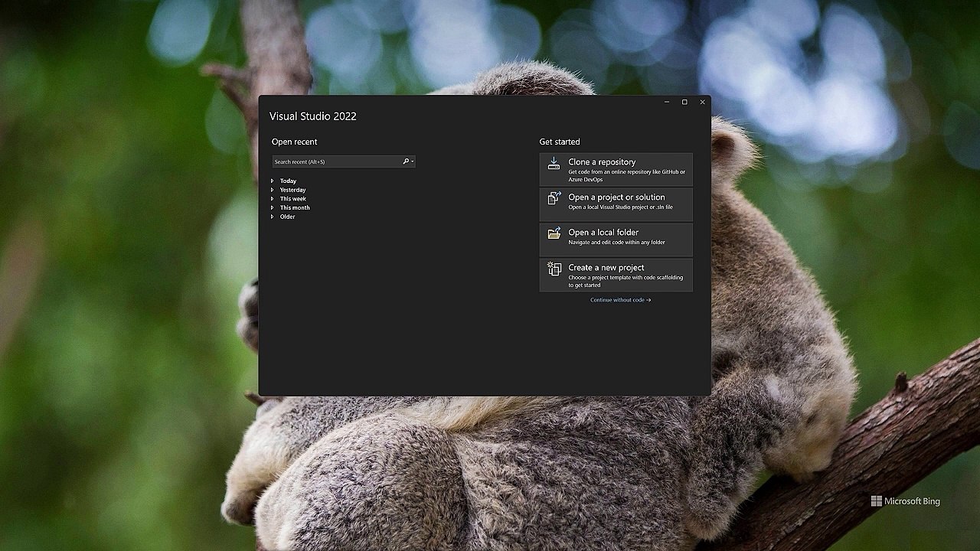
Task: Select the This month recent group label
Action: click(x=295, y=208)
